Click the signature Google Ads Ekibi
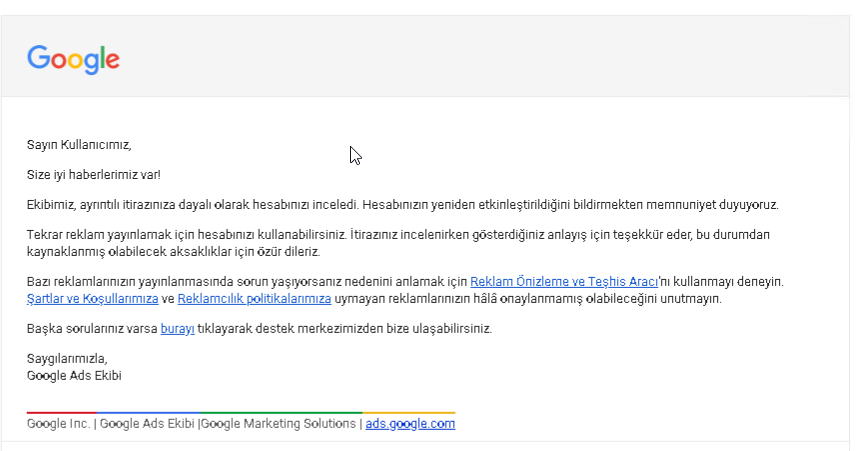This screenshot has height=451, width=859. (74, 376)
